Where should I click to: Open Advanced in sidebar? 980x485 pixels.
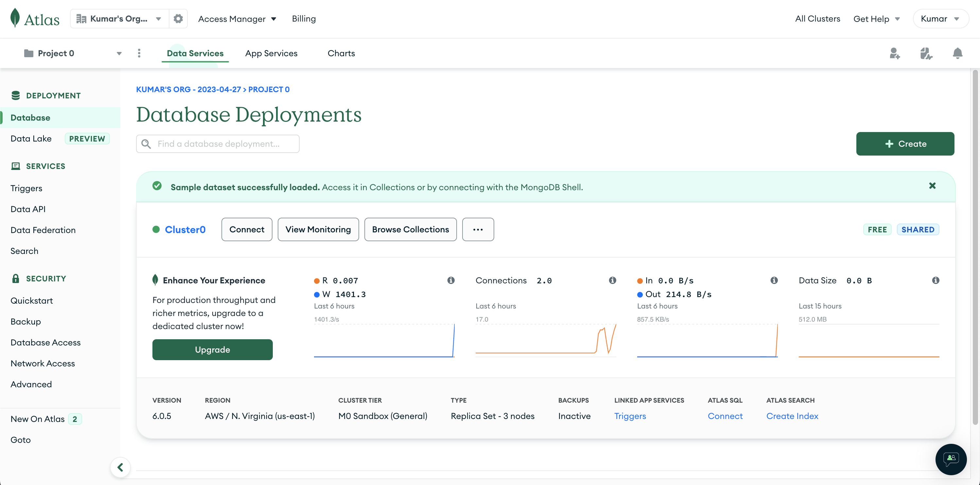[31, 384]
